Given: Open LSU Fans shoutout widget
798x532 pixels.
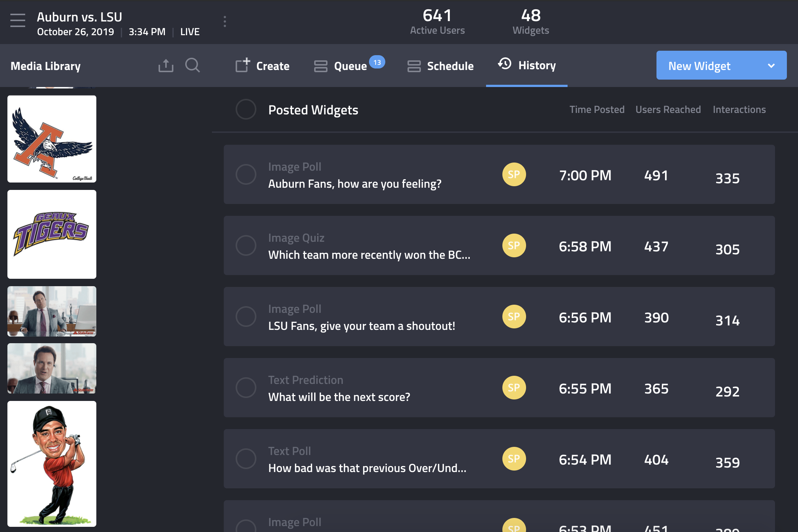Looking at the screenshot, I should coord(361,326).
